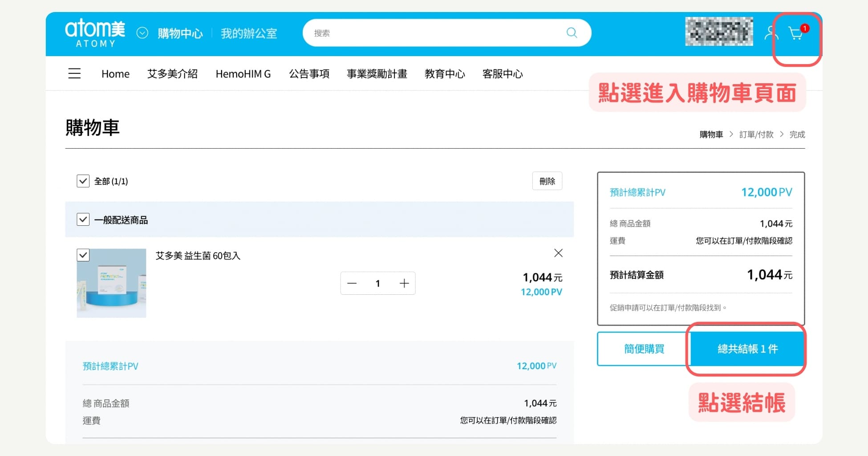The height and width of the screenshot is (456, 868).
Task: Remove item with the X icon
Action: click(558, 253)
